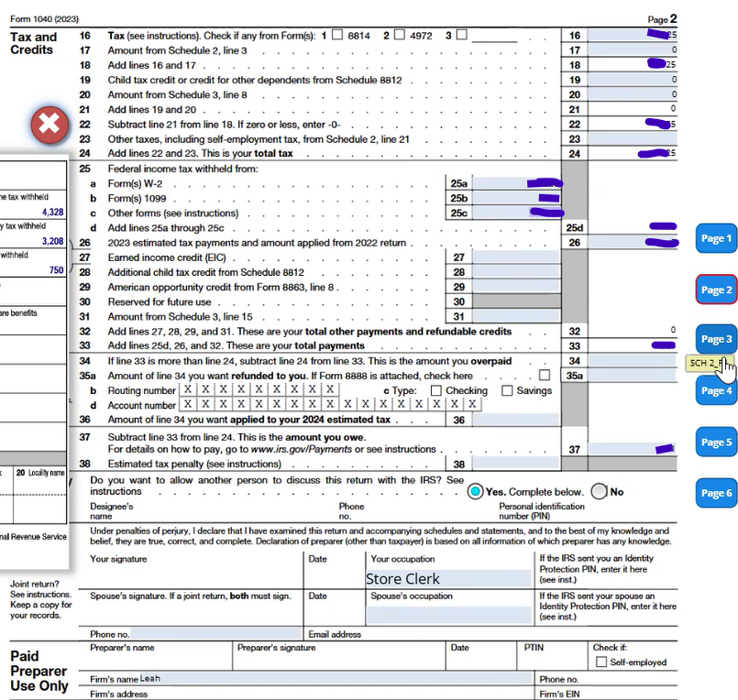Select Checking account type
The height and width of the screenshot is (700, 738).
tap(436, 390)
